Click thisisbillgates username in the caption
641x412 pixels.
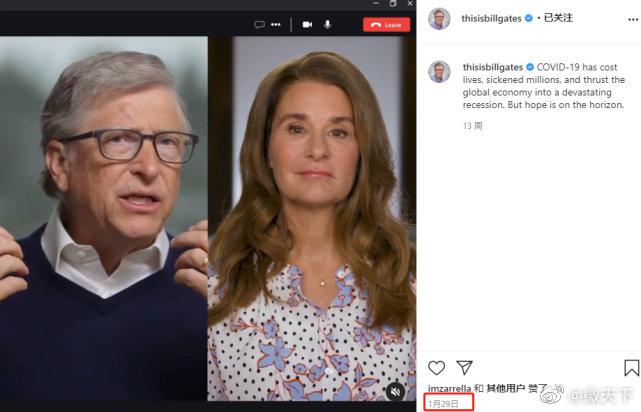tap(492, 65)
